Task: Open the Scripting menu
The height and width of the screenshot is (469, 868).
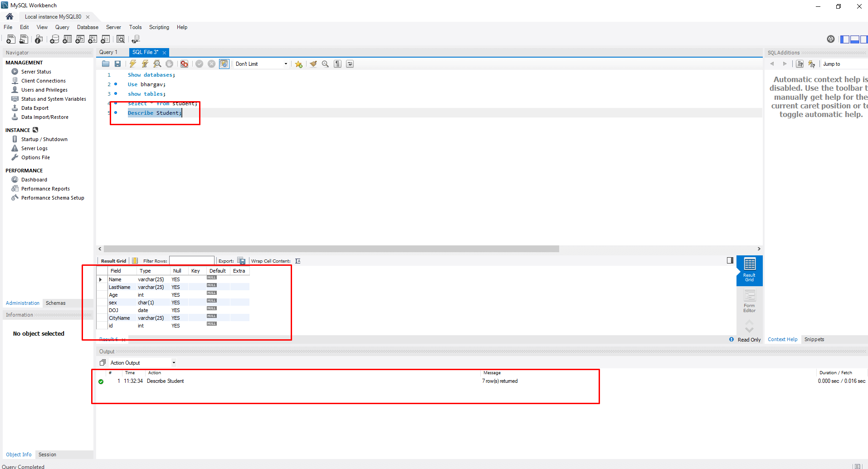Action: tap(159, 27)
